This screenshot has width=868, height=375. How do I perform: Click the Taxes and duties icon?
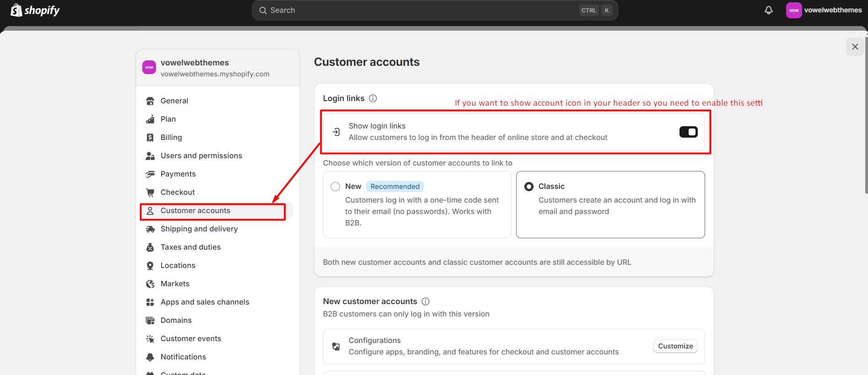coord(150,247)
